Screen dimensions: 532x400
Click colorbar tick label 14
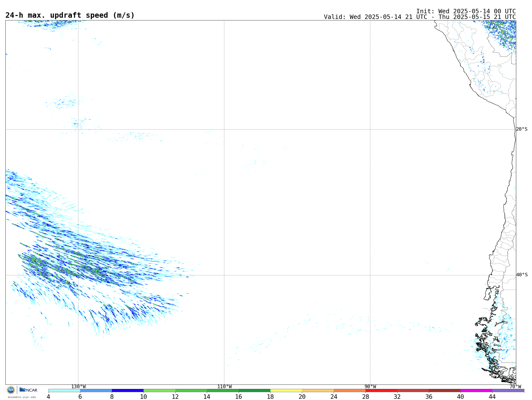[x=207, y=397]
